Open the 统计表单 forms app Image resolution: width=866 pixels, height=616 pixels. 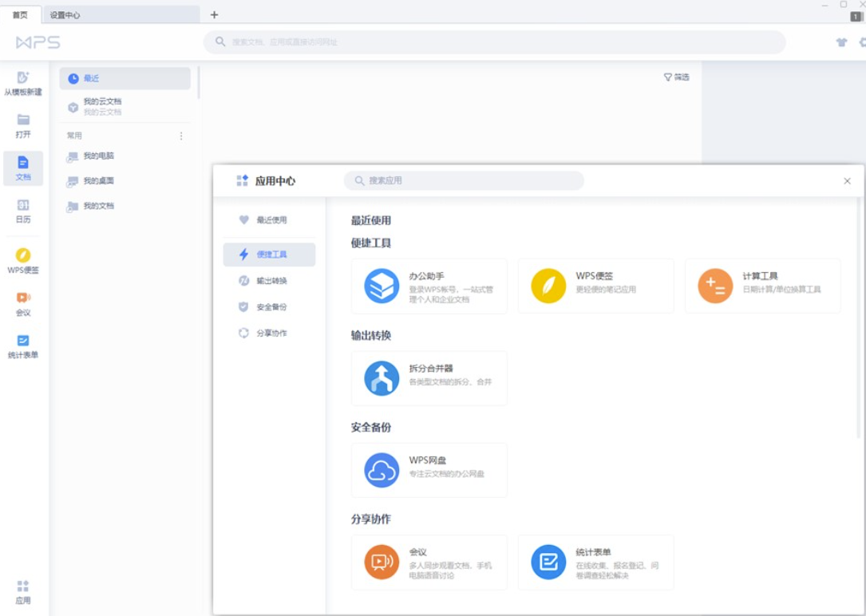tap(595, 562)
